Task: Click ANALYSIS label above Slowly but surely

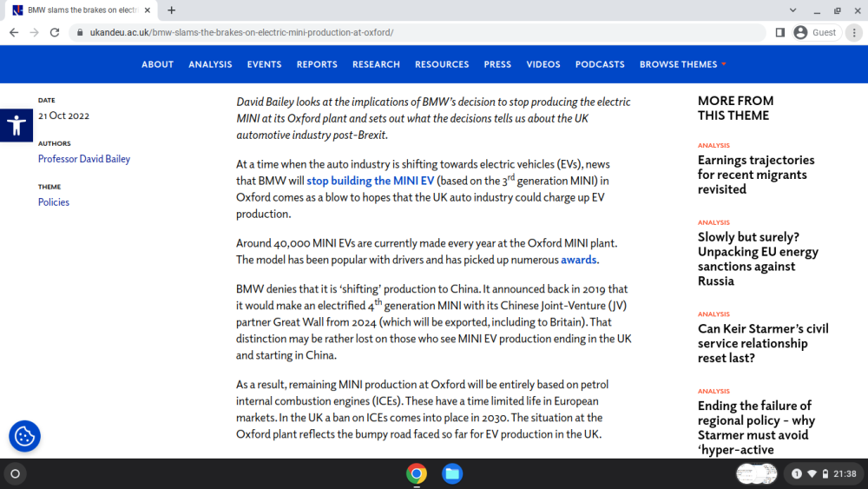Action: (x=713, y=222)
